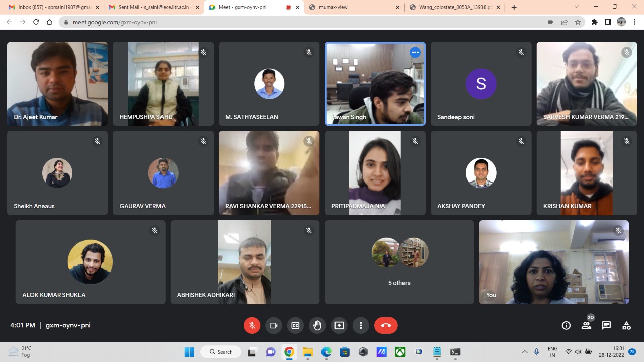Toggle the camera button off
644x362 pixels.
[x=274, y=325]
